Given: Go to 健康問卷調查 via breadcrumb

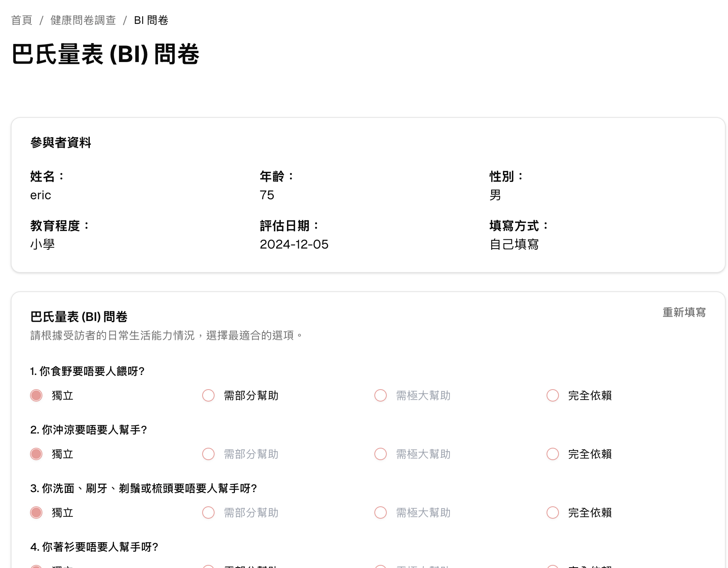Looking at the screenshot, I should (82, 20).
